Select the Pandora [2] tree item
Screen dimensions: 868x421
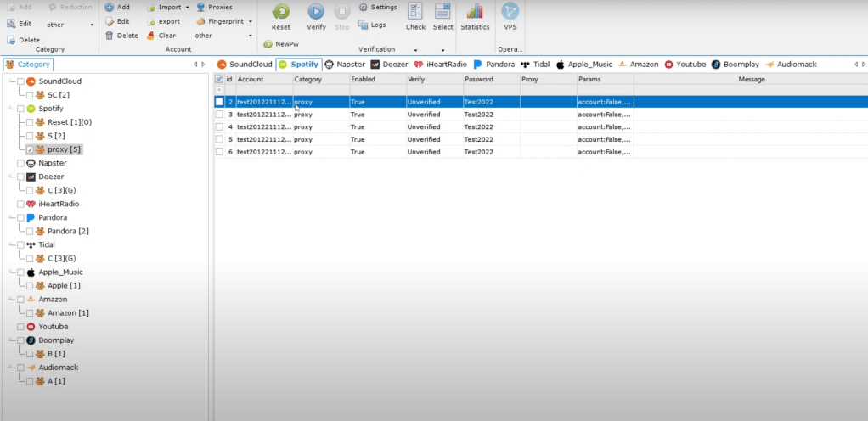pos(67,231)
